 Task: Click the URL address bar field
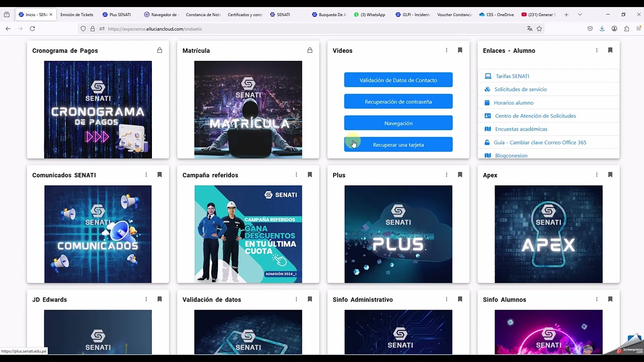pyautogui.click(x=312, y=29)
